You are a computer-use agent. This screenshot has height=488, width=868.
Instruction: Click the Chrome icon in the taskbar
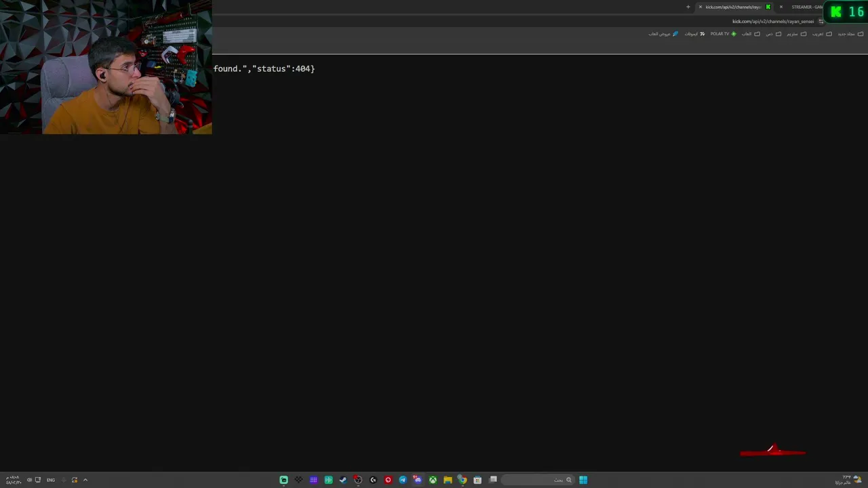(462, 480)
